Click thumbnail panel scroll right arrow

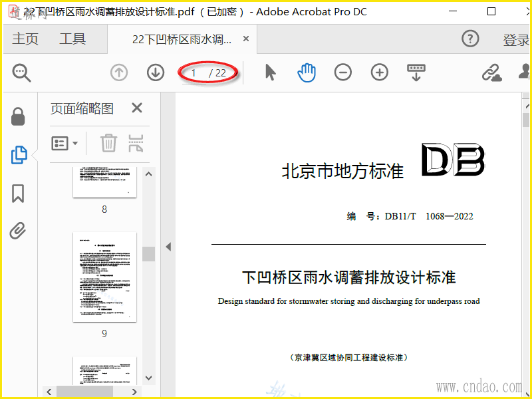click(x=134, y=392)
